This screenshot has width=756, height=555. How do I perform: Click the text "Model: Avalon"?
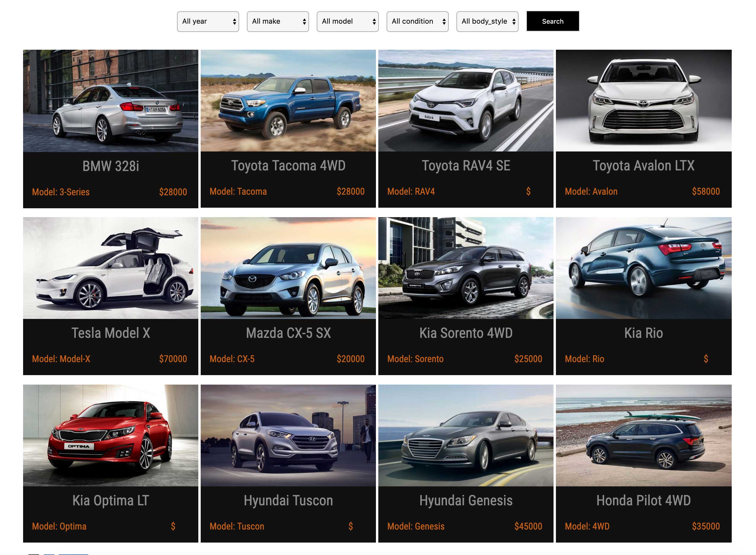point(591,191)
